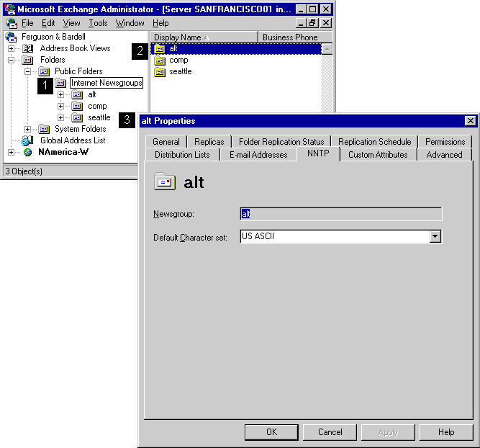Viewport: 480px width, 448px height.
Task: Click the NAmerica-W tree label
Action: 63,152
